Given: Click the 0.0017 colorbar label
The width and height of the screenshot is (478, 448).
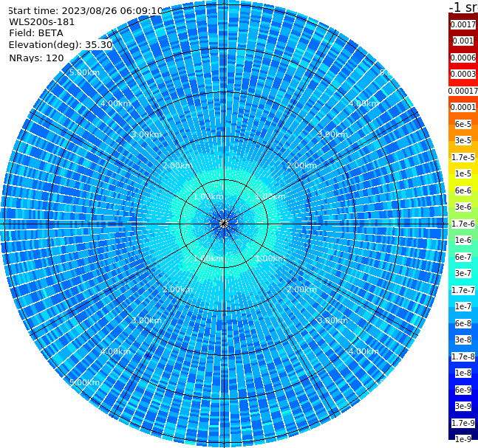Looking at the screenshot, I should 463,24.
